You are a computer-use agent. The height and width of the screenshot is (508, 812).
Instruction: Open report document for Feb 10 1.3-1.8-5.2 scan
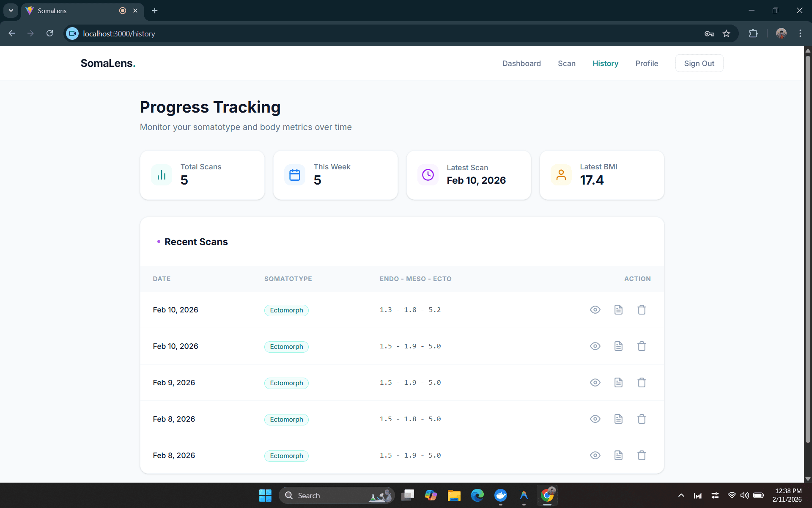[x=618, y=310]
